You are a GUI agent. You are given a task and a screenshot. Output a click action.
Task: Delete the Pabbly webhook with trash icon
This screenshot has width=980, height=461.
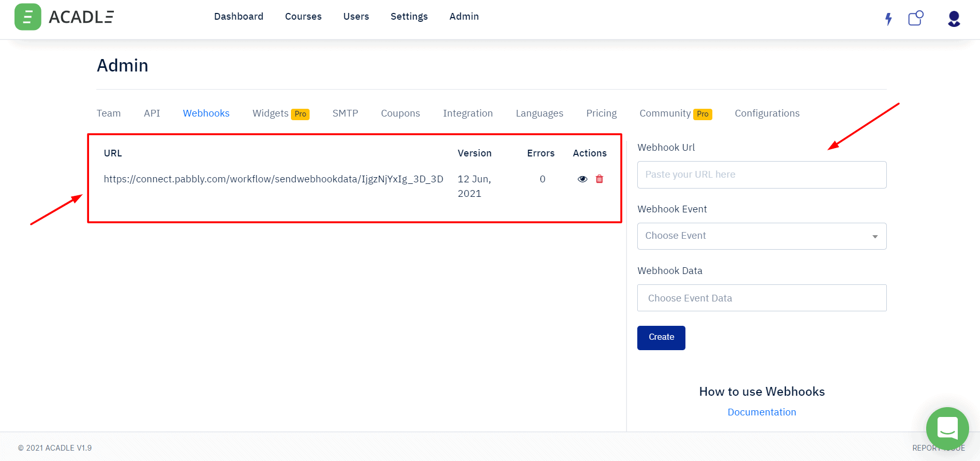coord(599,179)
